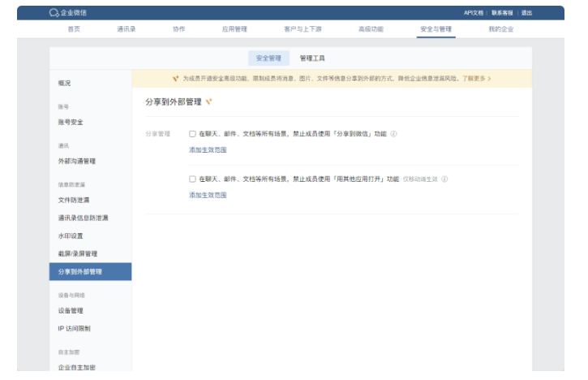
Task: Open 水印设置 in the sidebar
Action: [x=71, y=236]
